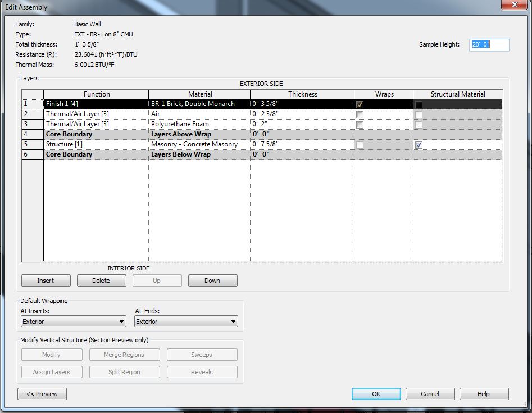Toggle Structural Material for Polyurethane Foam row

419,125
